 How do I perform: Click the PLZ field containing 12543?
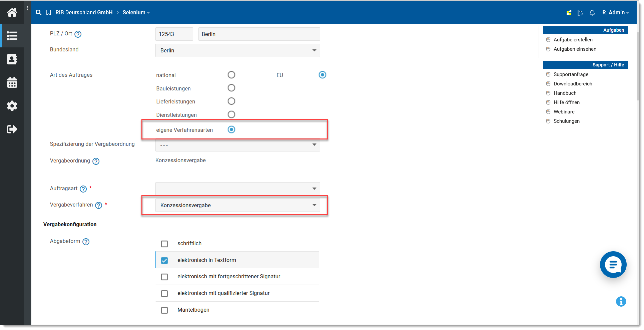coord(174,34)
